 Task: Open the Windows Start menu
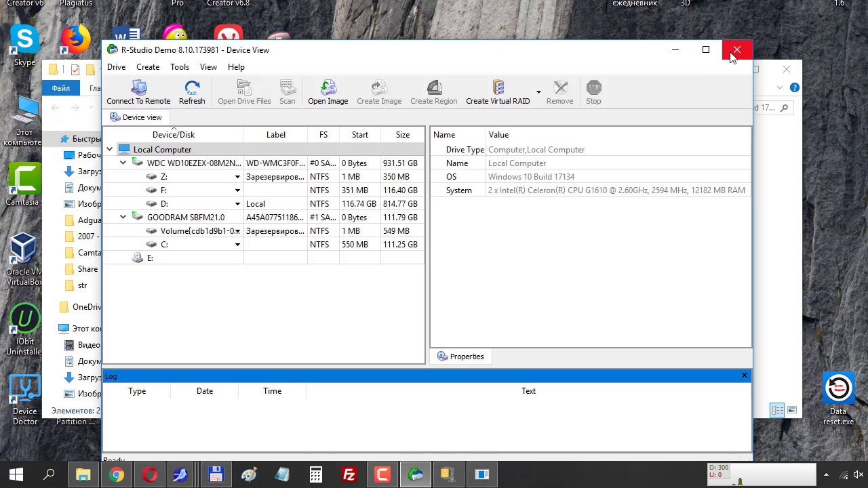pyautogui.click(x=16, y=474)
